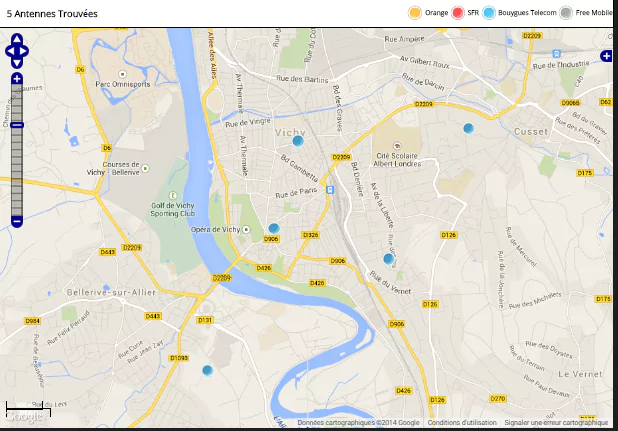This screenshot has height=431, width=618.
Task: Click the Bd Gambetta street label
Action: (300, 168)
